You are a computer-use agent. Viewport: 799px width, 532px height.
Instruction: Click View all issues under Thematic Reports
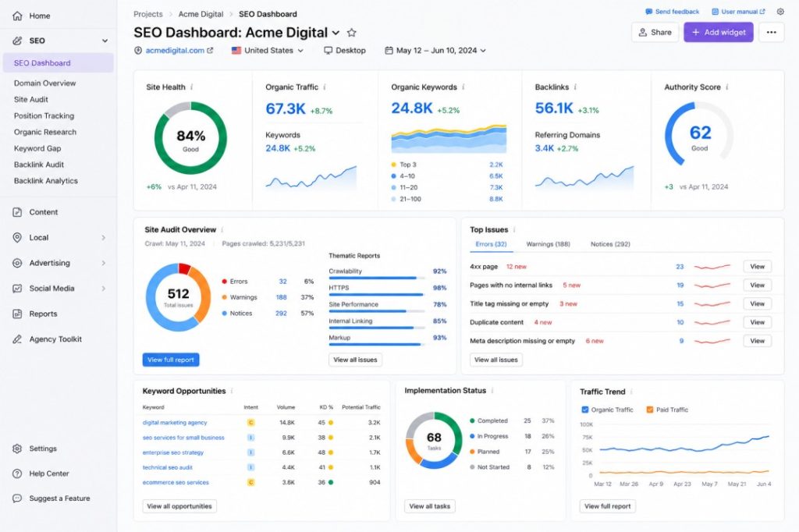(x=355, y=360)
